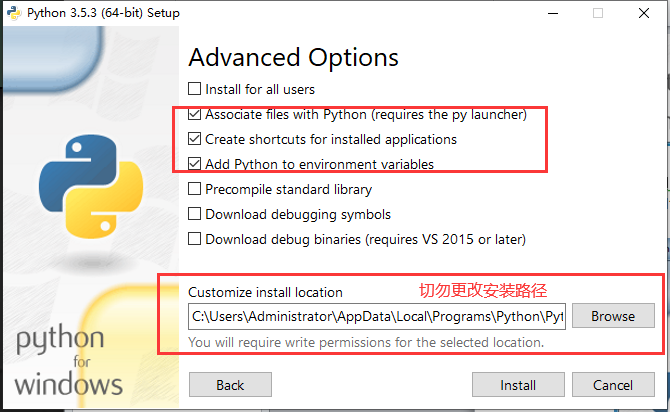The width and height of the screenshot is (670, 412).
Task: Cancel the Python setup
Action: 613,385
